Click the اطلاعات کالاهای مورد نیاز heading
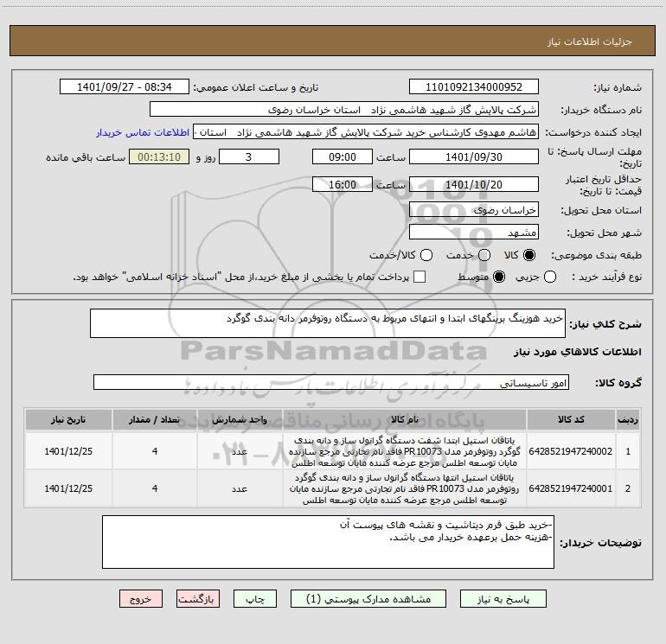Image resolution: width=666 pixels, height=644 pixels. tap(577, 352)
